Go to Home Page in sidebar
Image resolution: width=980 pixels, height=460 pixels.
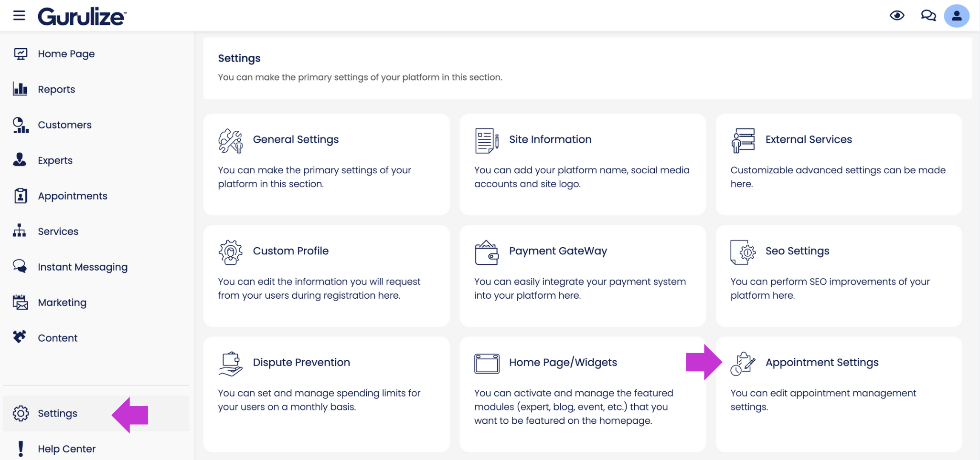click(66, 54)
